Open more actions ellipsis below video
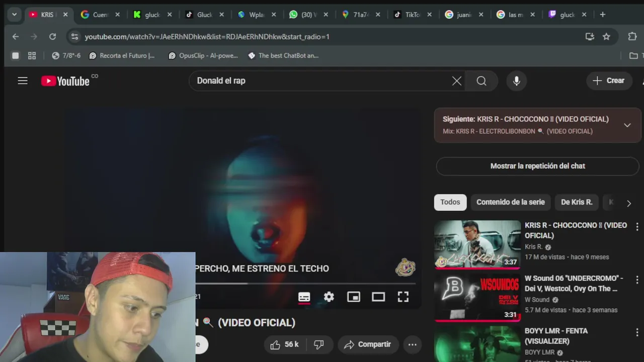644x362 pixels. pyautogui.click(x=412, y=344)
